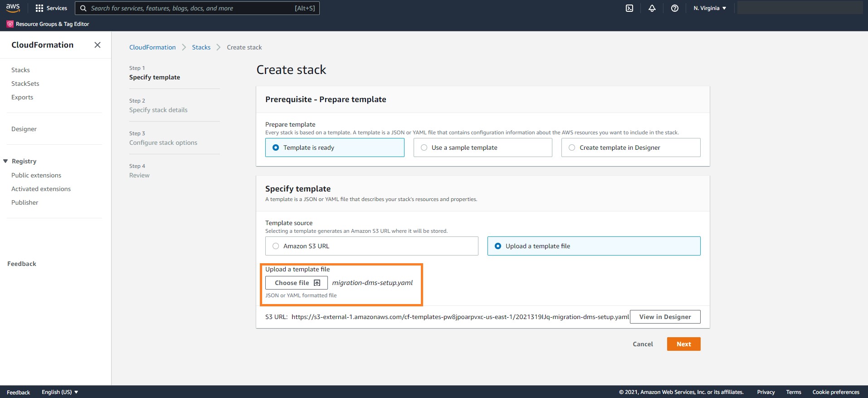868x398 pixels.
Task: Close the CloudFormation side navigation
Action: (x=98, y=45)
